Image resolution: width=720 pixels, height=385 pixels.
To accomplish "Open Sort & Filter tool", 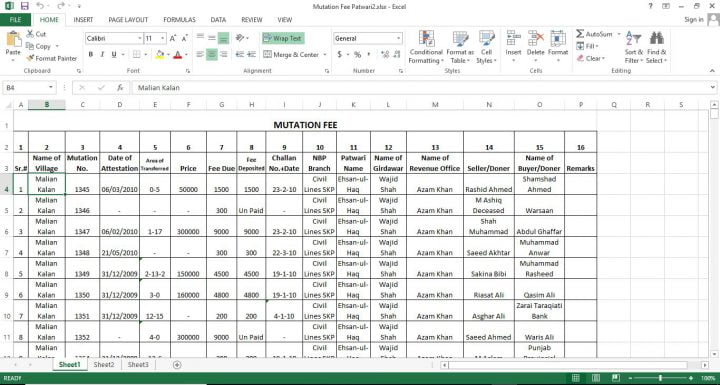I will (634, 47).
